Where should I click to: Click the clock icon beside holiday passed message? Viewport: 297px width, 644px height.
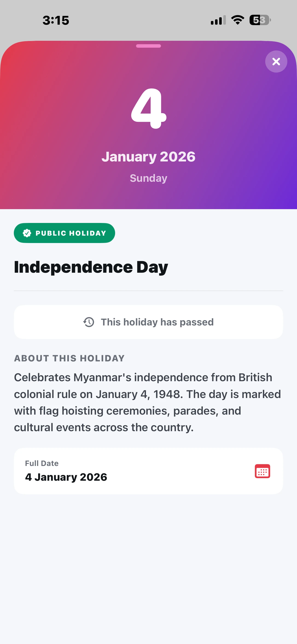pyautogui.click(x=89, y=322)
